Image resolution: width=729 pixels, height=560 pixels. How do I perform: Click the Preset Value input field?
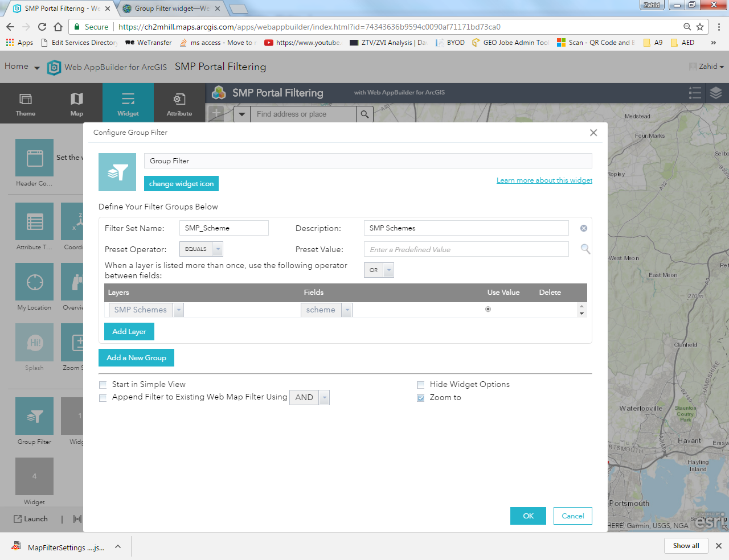click(x=466, y=249)
